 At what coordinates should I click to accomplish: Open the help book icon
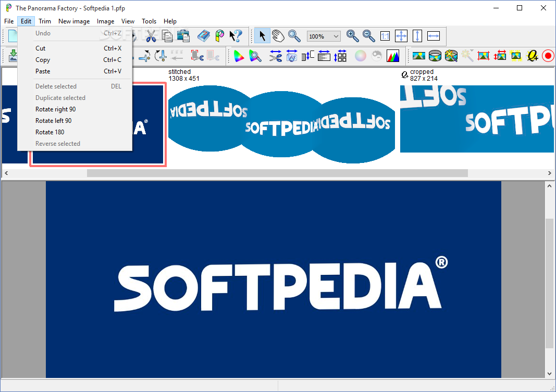pyautogui.click(x=204, y=36)
